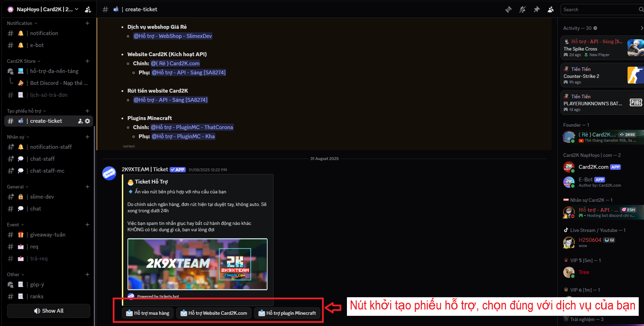
Task: Open the NapHoyo server name dropdown
Action: tap(44, 9)
